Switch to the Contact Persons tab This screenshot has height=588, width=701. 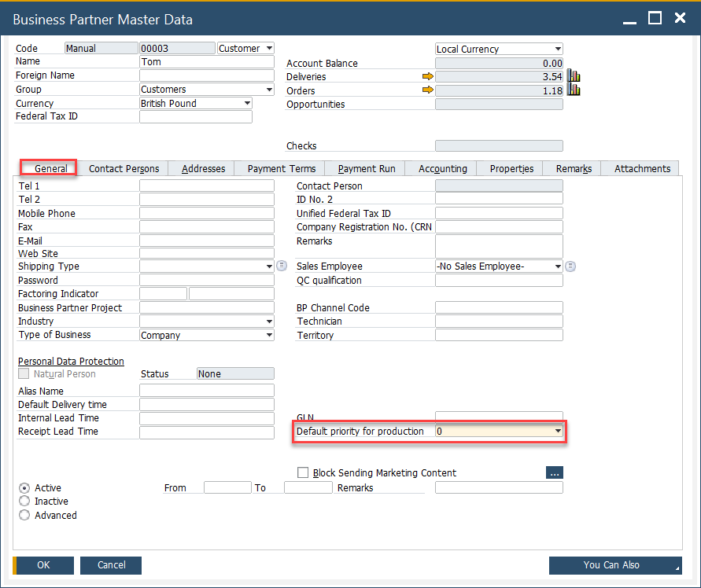pos(124,168)
